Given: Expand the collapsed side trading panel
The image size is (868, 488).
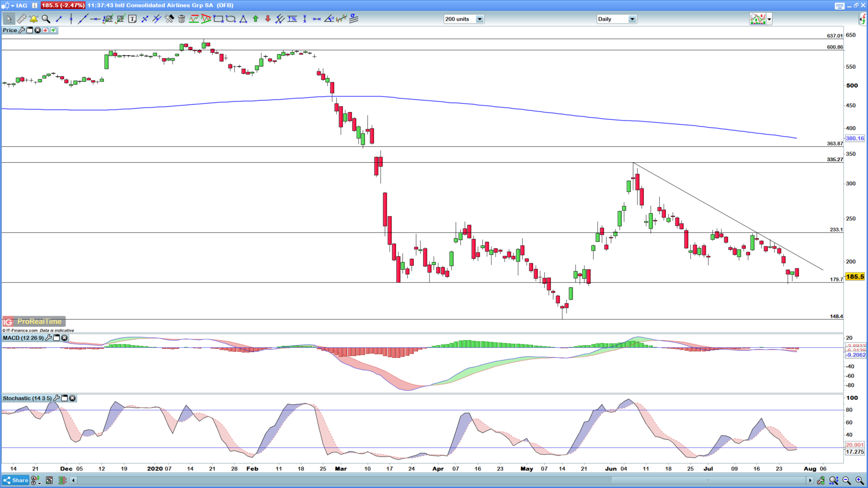Looking at the screenshot, I should coord(863,19).
